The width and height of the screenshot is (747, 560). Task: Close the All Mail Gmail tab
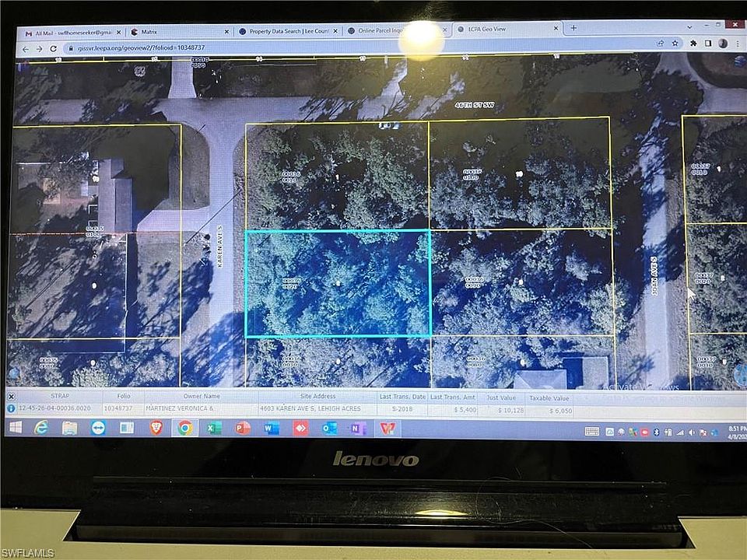coord(118,33)
